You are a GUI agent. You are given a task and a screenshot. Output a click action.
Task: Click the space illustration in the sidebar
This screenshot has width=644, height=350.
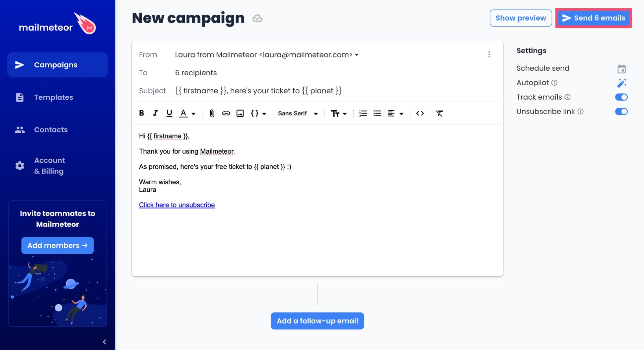57,291
